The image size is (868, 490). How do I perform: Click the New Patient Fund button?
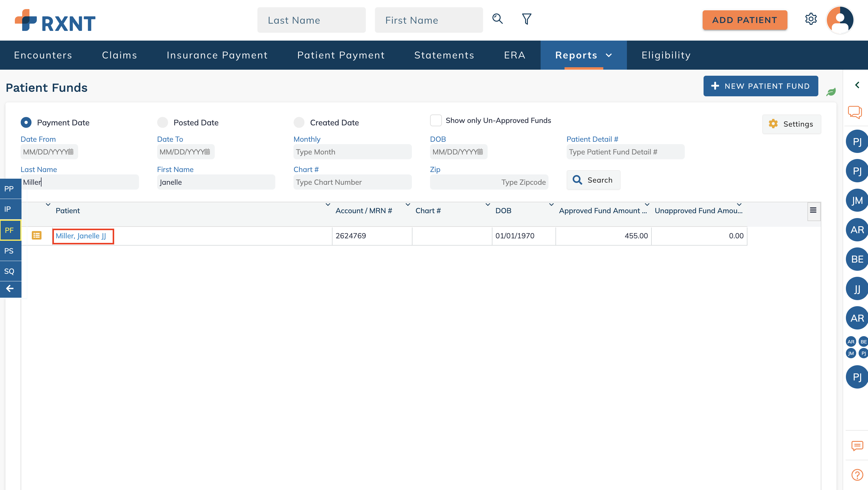760,86
